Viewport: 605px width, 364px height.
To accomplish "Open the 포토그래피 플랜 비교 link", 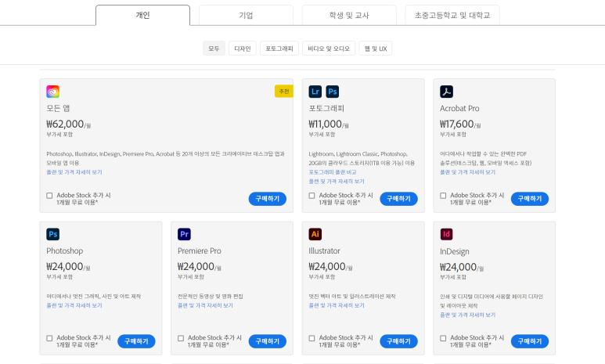I will (333, 172).
